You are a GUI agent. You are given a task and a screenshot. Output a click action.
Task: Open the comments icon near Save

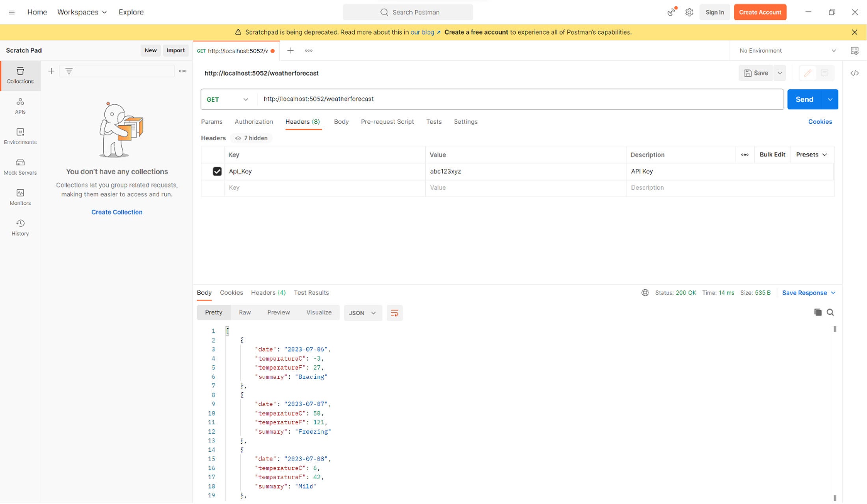[824, 73]
